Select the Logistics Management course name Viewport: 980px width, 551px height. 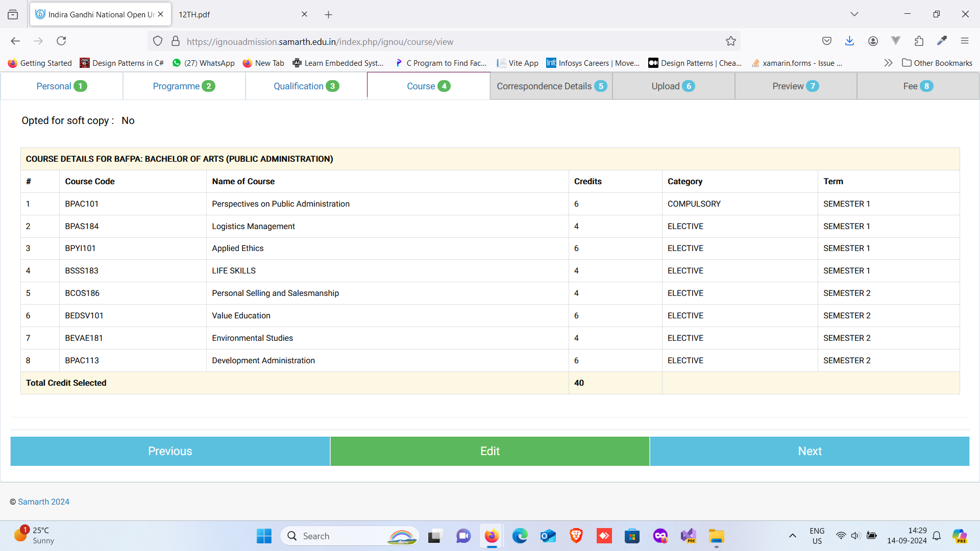(x=253, y=226)
